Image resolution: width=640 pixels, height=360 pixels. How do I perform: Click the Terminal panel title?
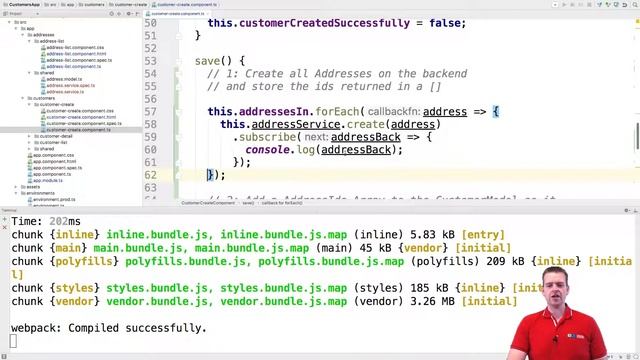pos(9,210)
